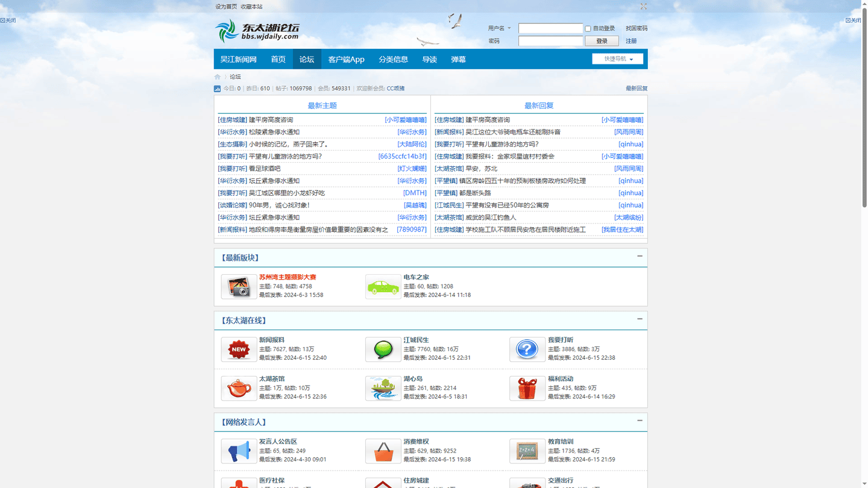Open reply 吴江这位大爷骑电瓶车还能刷抖音
The width and height of the screenshot is (868, 488).
click(x=513, y=132)
